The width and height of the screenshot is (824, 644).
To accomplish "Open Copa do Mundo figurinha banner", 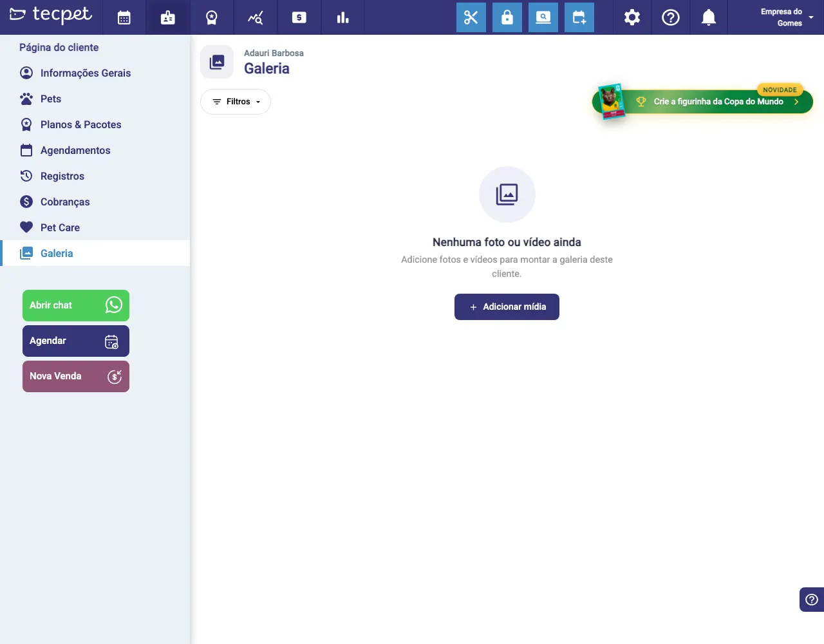I will pyautogui.click(x=702, y=102).
